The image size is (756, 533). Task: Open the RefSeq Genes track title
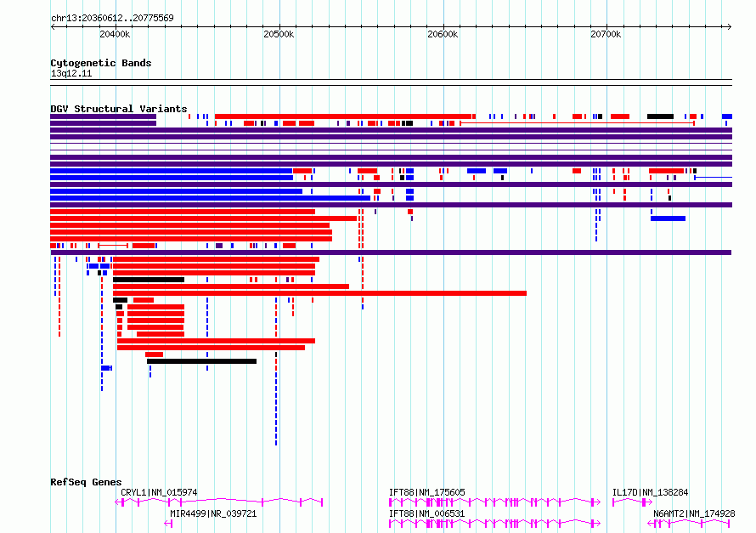pos(86,482)
